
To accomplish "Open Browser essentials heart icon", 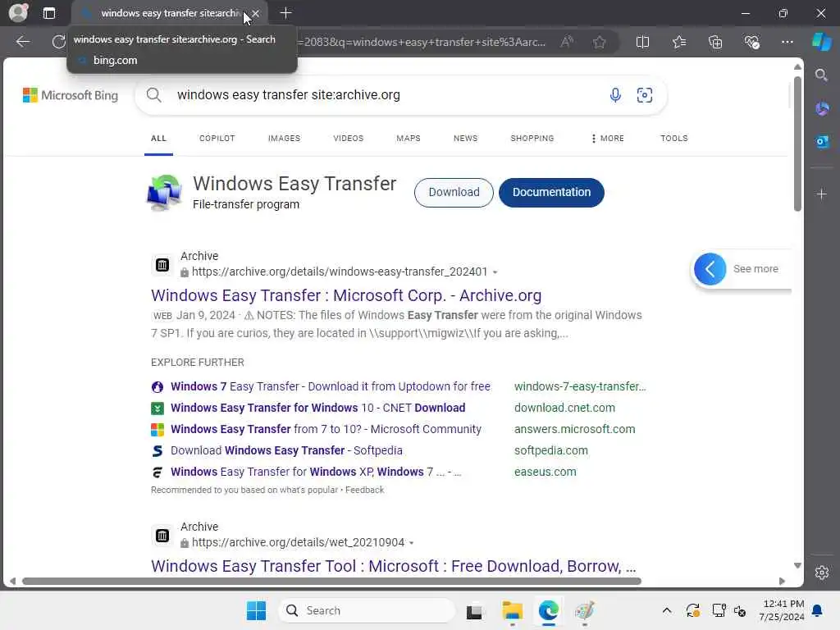I will 751,42.
